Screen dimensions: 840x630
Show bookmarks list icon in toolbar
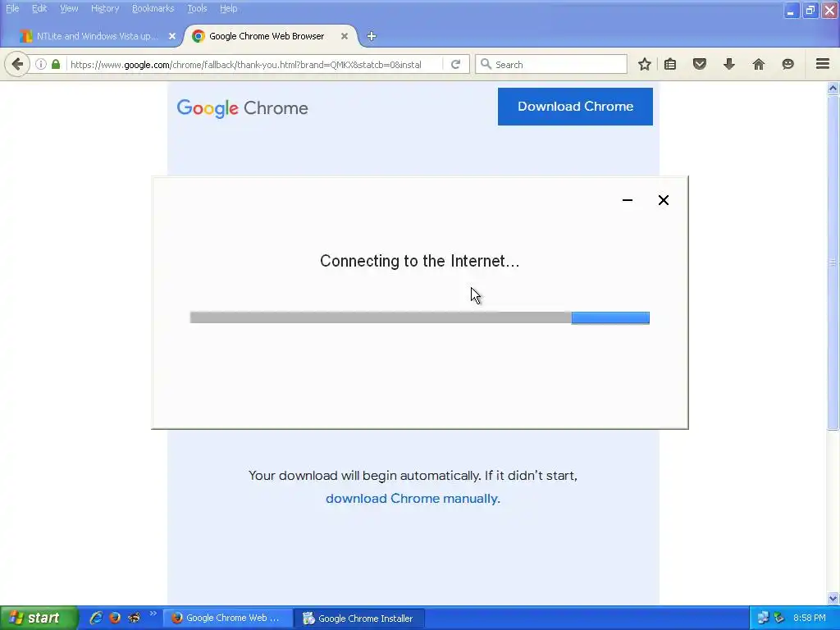coord(670,64)
